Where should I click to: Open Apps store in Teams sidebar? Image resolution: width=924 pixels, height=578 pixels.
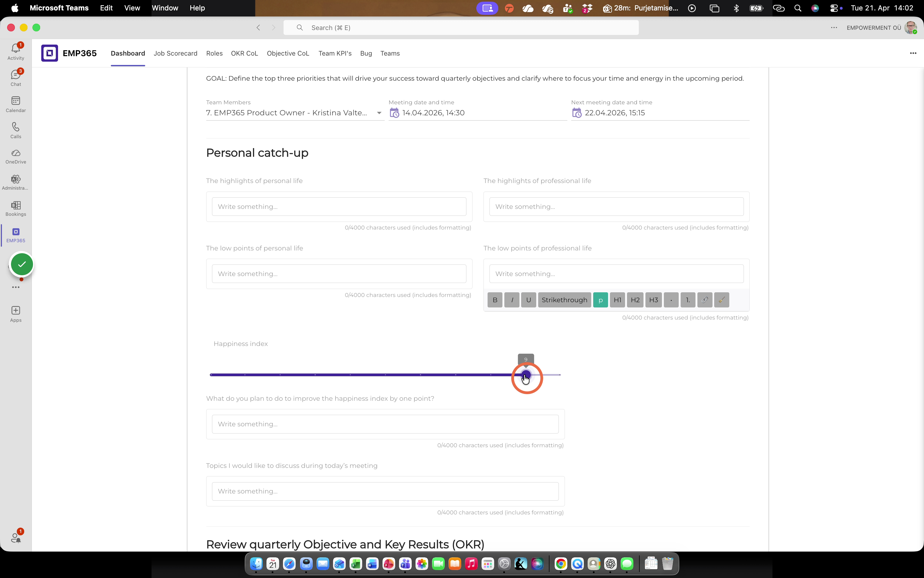pos(16,314)
